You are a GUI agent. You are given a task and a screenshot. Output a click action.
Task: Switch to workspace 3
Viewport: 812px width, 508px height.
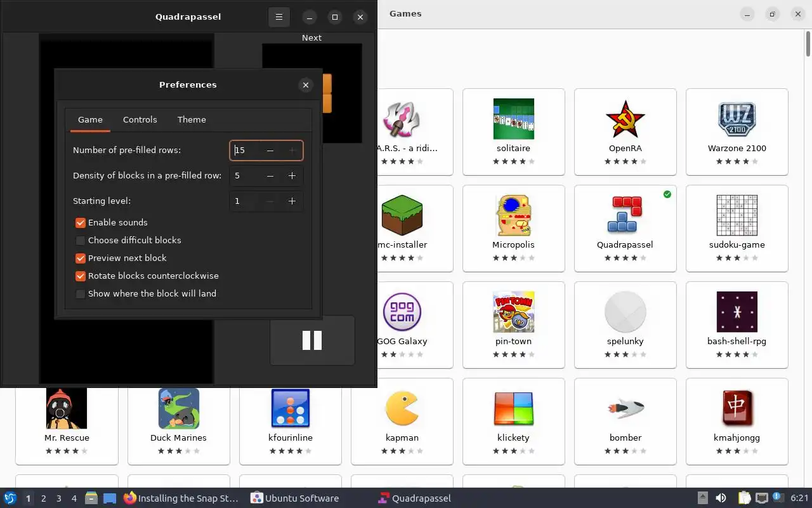click(x=59, y=498)
